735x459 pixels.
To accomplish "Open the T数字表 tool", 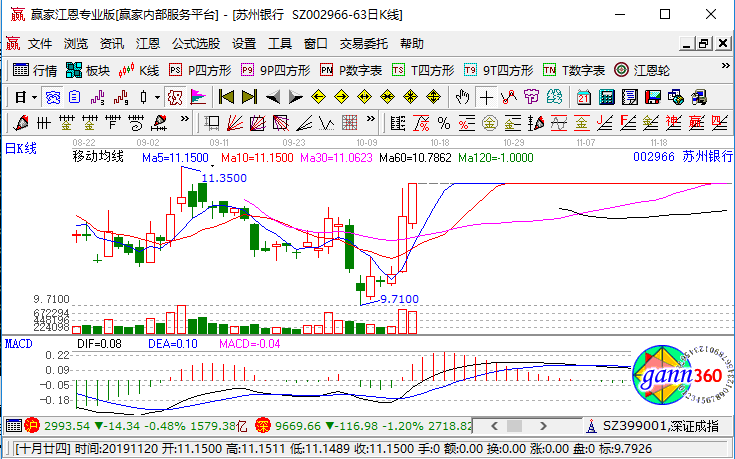I will [x=574, y=70].
